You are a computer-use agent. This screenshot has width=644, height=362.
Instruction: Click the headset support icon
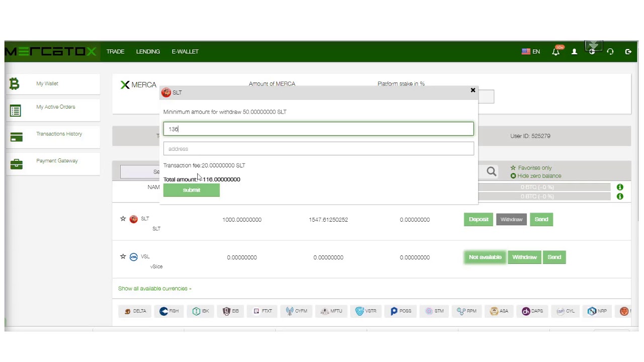610,51
